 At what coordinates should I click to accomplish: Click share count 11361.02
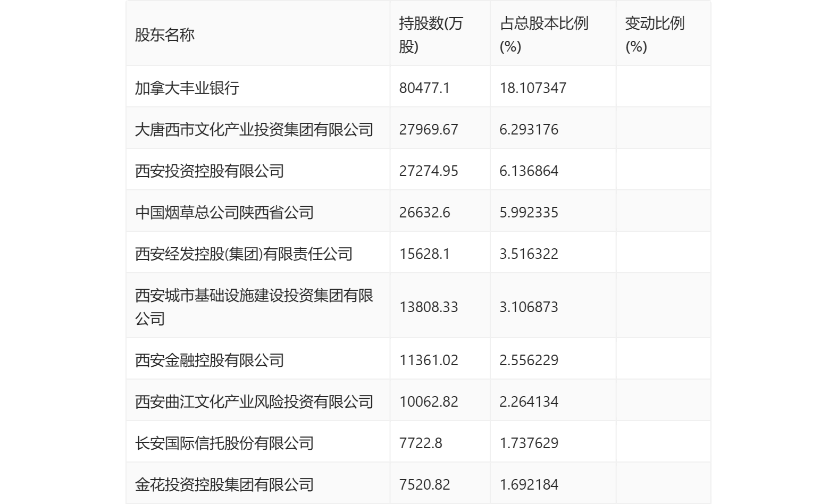pyautogui.click(x=429, y=360)
